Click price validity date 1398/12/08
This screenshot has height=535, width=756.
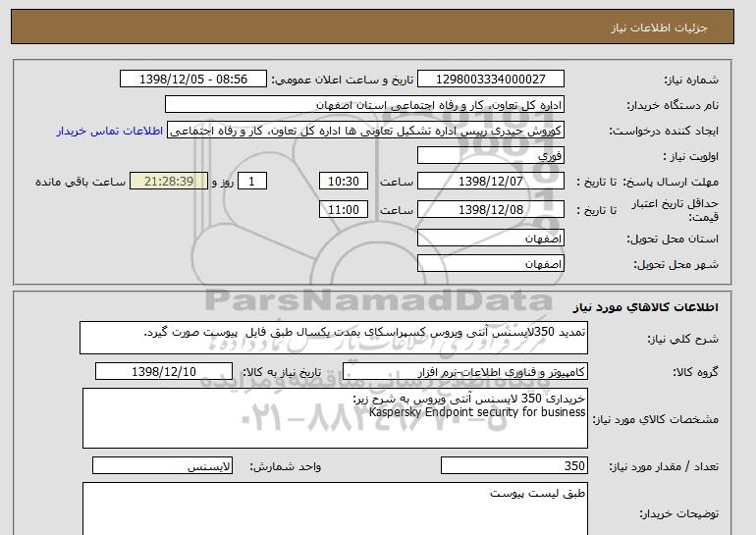pyautogui.click(x=490, y=210)
